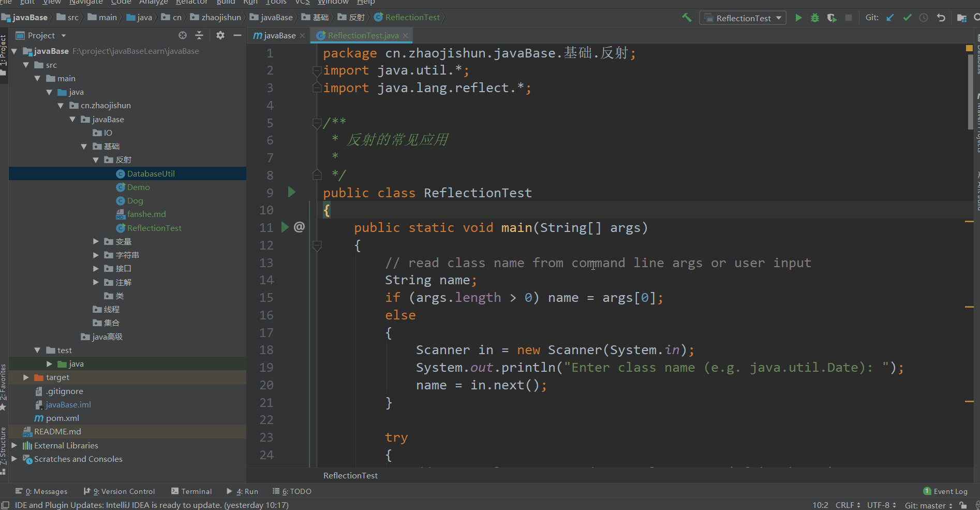Screen dimensions: 980x510
Task: Open the Event Log button
Action: [x=945, y=491]
